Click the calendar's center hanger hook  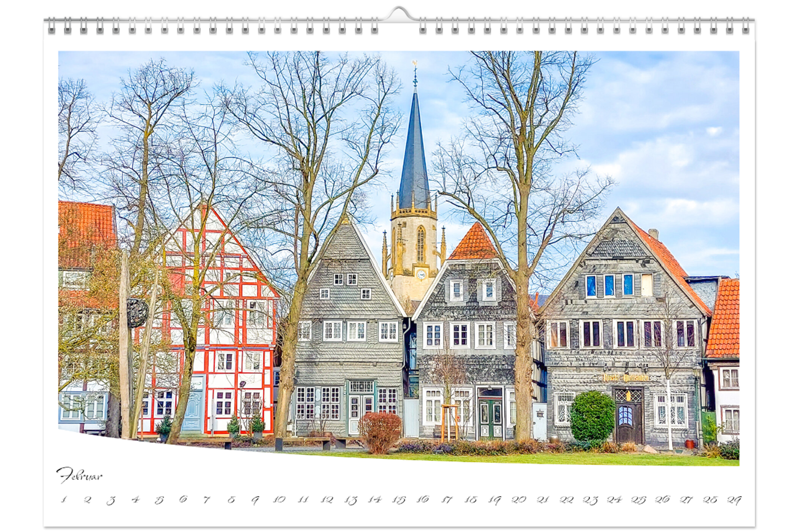click(x=399, y=13)
